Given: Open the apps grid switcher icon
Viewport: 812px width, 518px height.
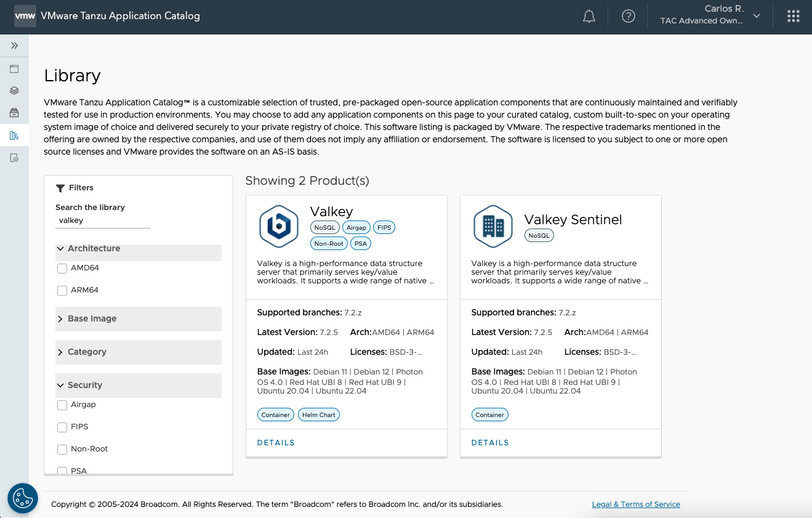Looking at the screenshot, I should tap(793, 17).
